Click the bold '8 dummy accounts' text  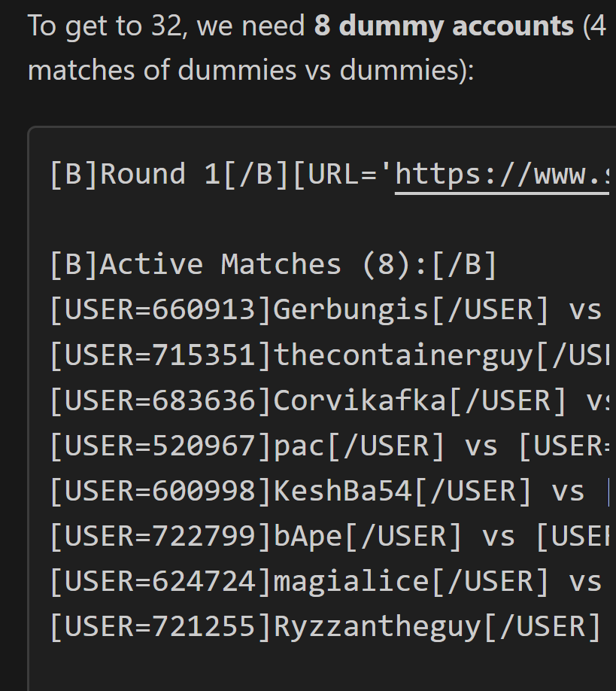click(x=444, y=26)
